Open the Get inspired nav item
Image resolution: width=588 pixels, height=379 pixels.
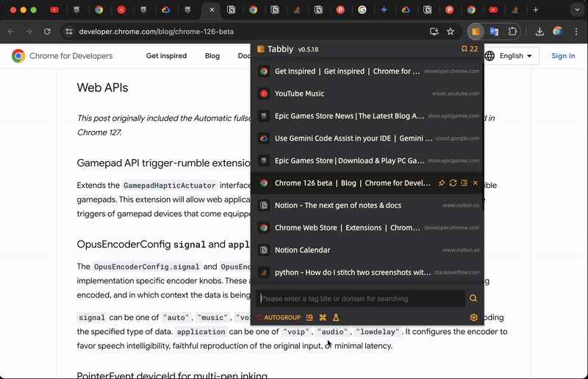coord(166,56)
